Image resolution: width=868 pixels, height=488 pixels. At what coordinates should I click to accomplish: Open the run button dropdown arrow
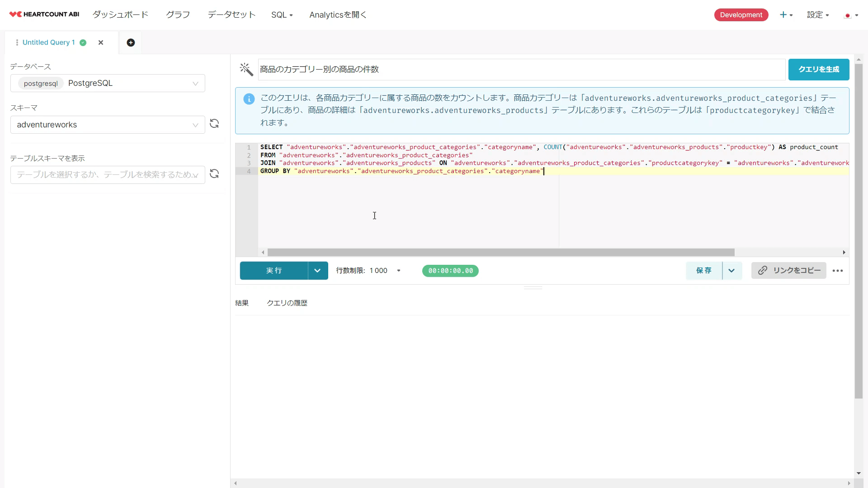pyautogui.click(x=317, y=271)
